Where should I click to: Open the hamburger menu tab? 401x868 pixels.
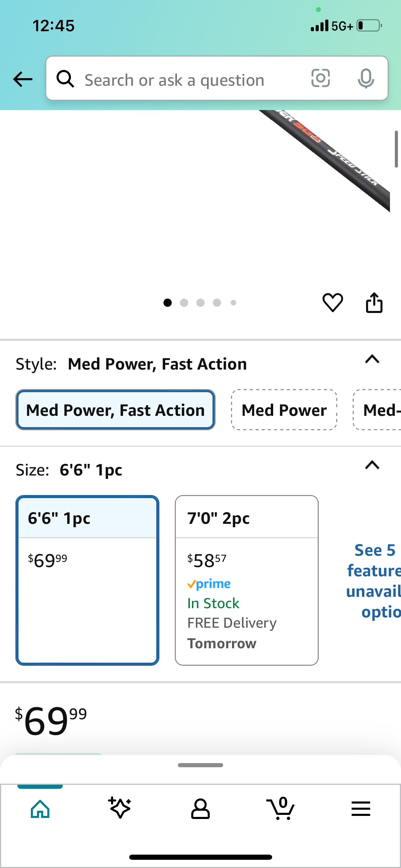(361, 809)
